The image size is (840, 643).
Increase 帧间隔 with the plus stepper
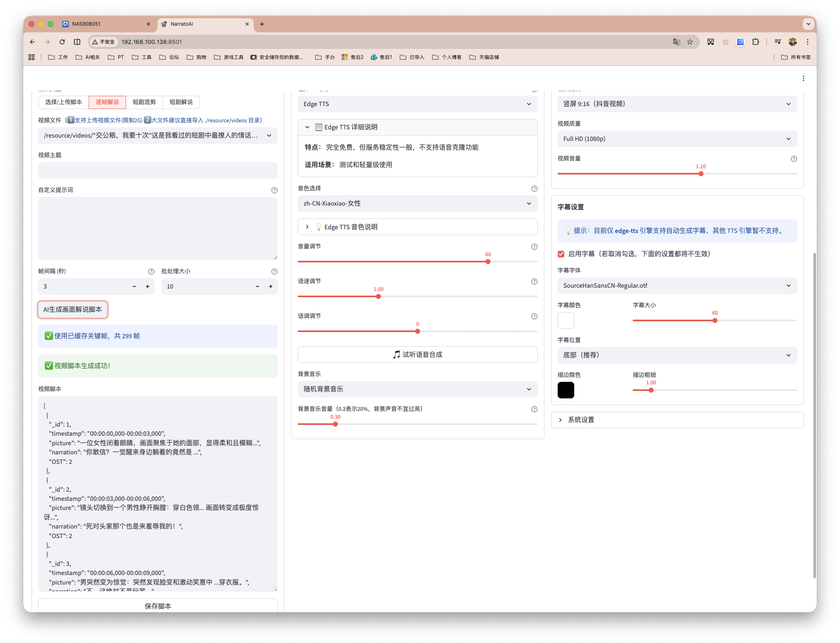tap(147, 286)
